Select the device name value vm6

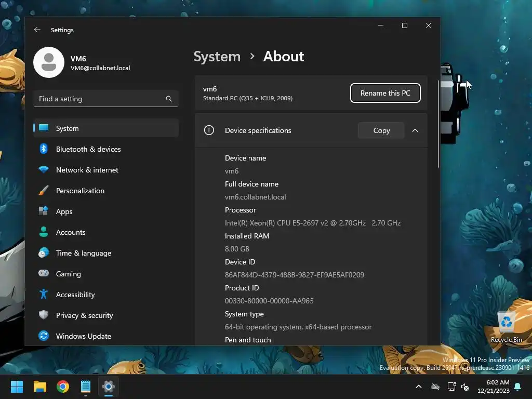232,171
